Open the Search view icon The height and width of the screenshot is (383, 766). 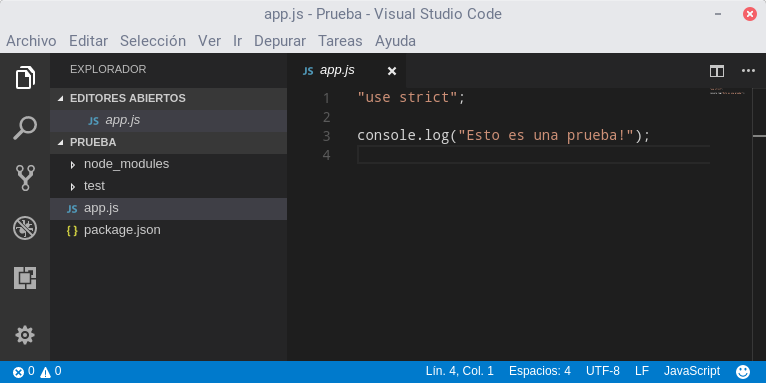coord(25,128)
